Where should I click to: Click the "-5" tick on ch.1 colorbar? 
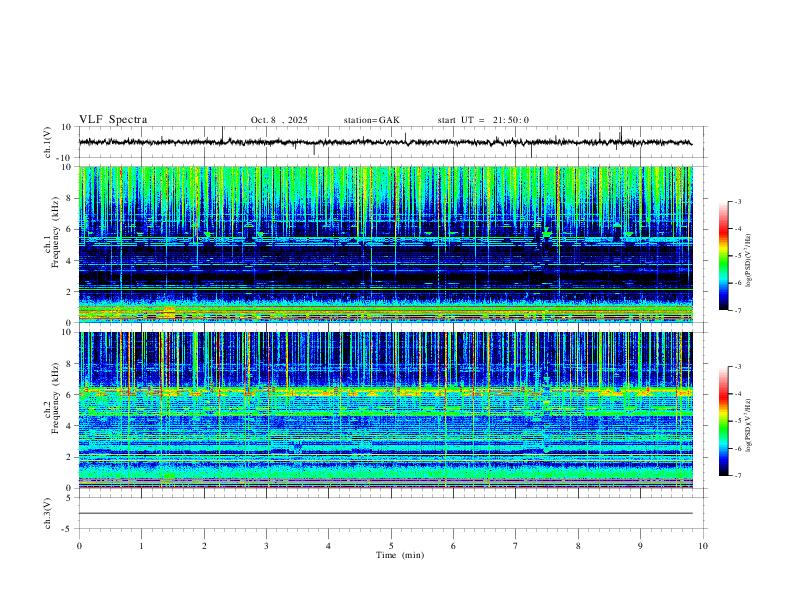(738, 256)
